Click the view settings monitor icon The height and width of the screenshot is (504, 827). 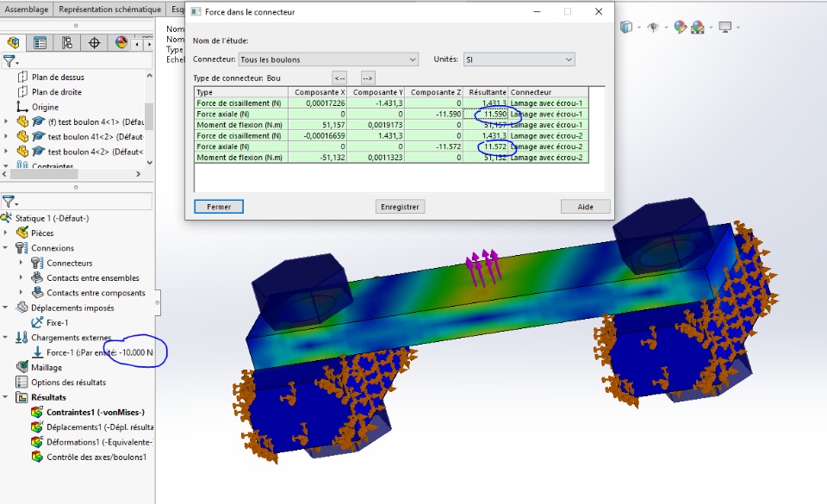pyautogui.click(x=725, y=27)
